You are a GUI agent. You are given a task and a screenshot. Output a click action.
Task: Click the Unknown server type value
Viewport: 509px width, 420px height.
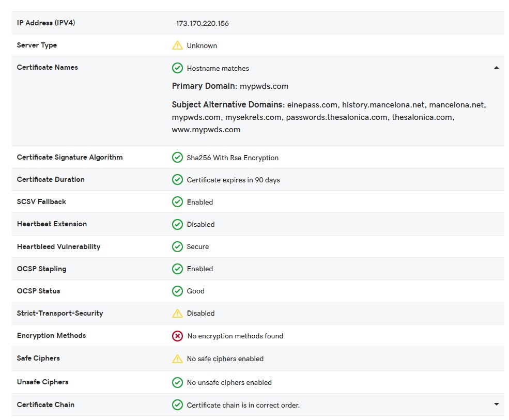202,46
